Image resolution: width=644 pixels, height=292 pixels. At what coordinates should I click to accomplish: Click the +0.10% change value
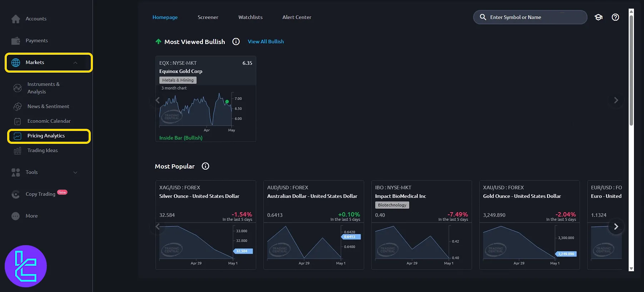(x=349, y=214)
